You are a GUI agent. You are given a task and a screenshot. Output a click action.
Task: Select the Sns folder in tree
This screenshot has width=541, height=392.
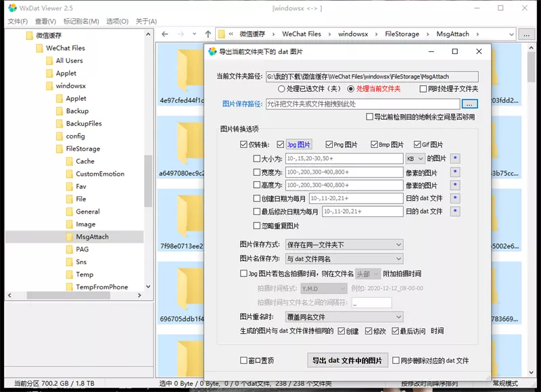pos(81,262)
